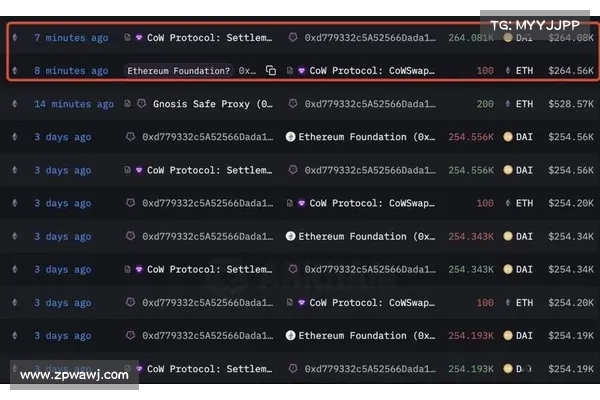Click Ethereum Foundation logo in 254.343K DAI row

coord(290,236)
